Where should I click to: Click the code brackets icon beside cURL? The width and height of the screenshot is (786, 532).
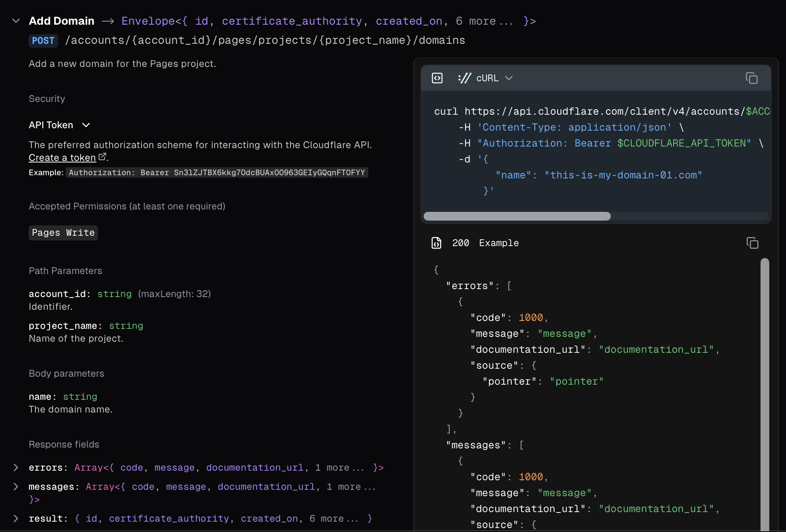coord(437,78)
